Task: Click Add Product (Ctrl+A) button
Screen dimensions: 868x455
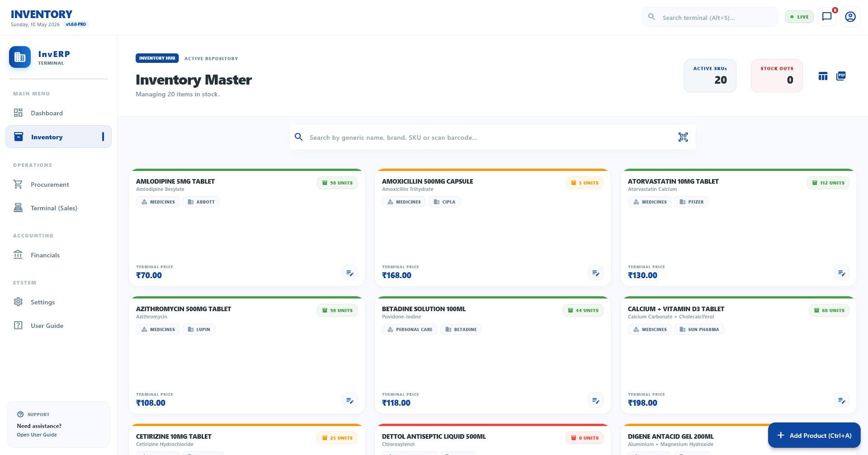Action: [x=814, y=436]
